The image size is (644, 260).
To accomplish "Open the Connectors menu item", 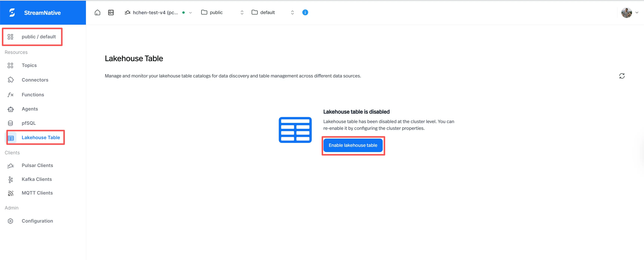I will pos(35,80).
